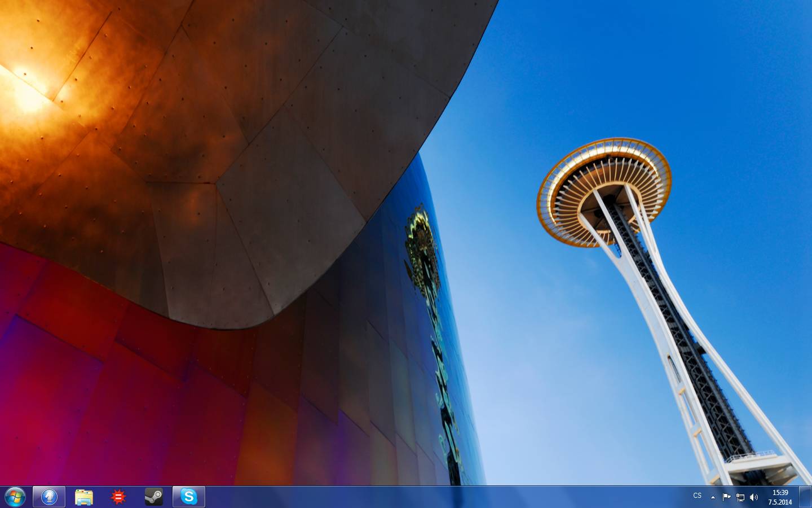Viewport: 812px width, 508px height.
Task: Open the Windows Start menu orb
Action: [x=15, y=497]
